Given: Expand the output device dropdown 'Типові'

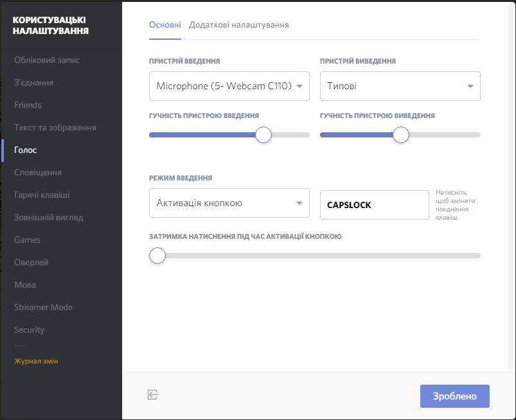Looking at the screenshot, I should [x=400, y=86].
